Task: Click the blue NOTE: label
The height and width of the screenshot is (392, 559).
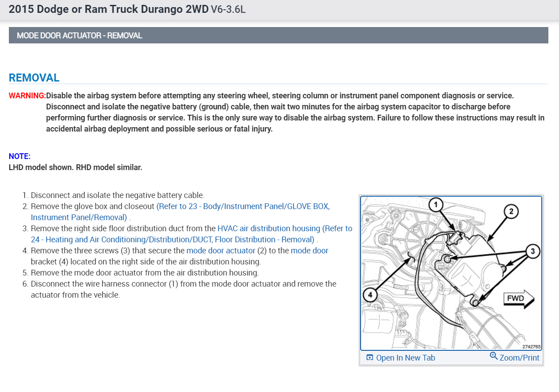Action: pos(19,156)
